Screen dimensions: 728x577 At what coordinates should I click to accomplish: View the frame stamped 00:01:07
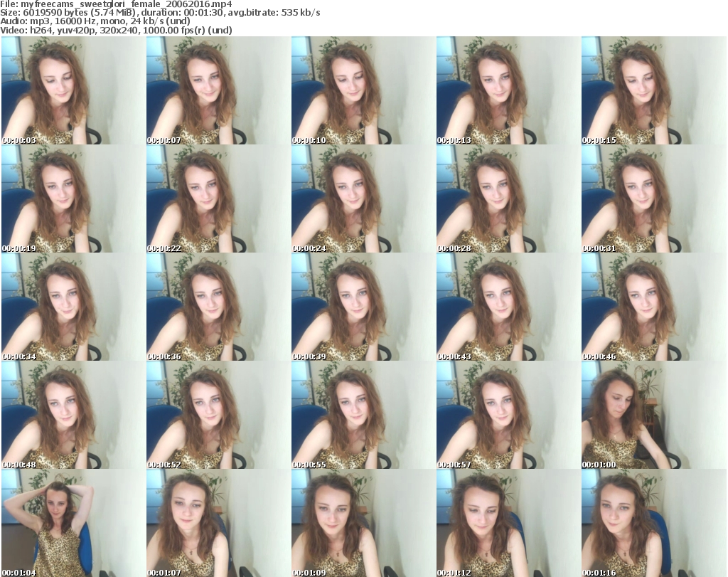(x=218, y=523)
